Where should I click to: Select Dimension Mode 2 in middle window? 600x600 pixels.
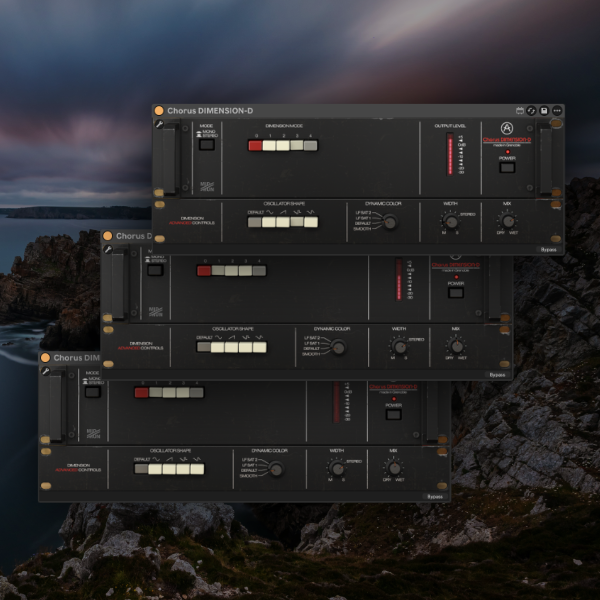click(232, 271)
